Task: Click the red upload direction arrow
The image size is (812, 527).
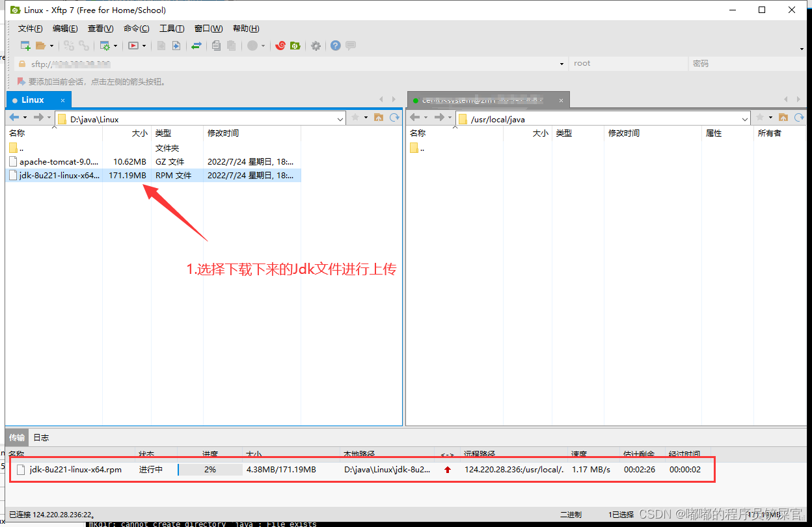Action: click(x=447, y=470)
